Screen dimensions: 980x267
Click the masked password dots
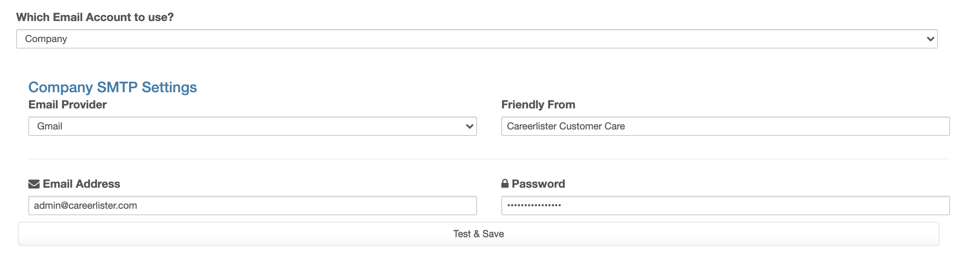pos(534,206)
